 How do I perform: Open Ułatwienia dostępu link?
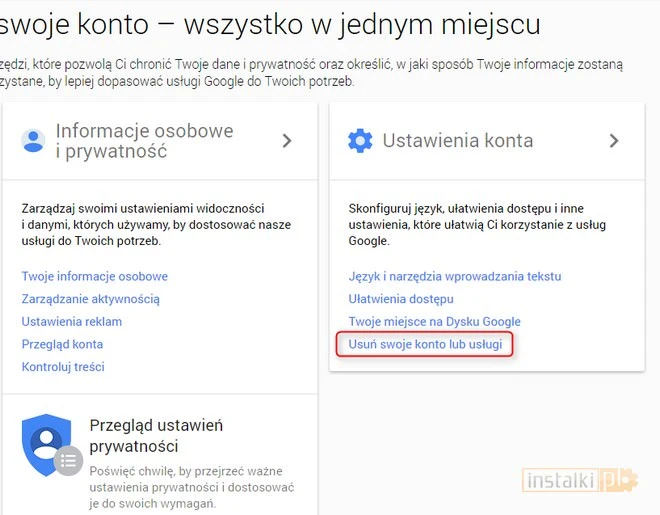[401, 299]
